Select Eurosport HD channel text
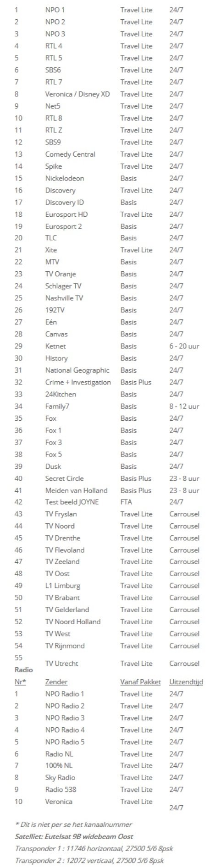Screen dimensions: 210x868 66,214
